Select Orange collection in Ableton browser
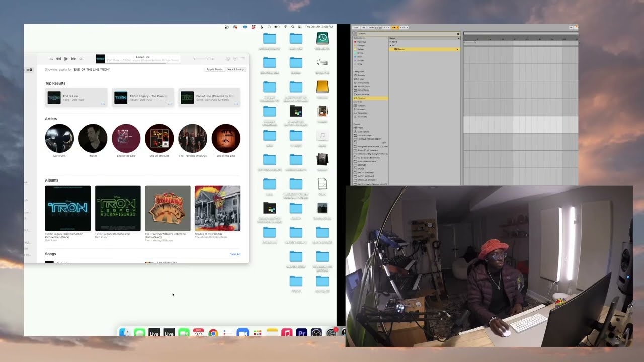 (x=361, y=45)
